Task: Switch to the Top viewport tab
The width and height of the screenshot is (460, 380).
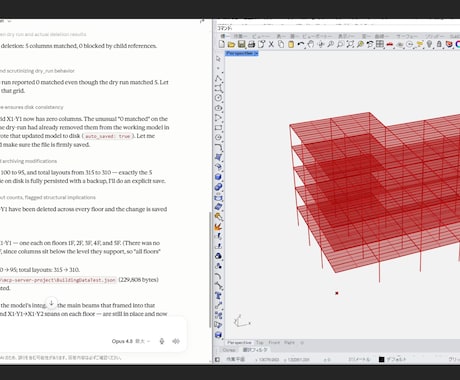Action: click(260, 342)
